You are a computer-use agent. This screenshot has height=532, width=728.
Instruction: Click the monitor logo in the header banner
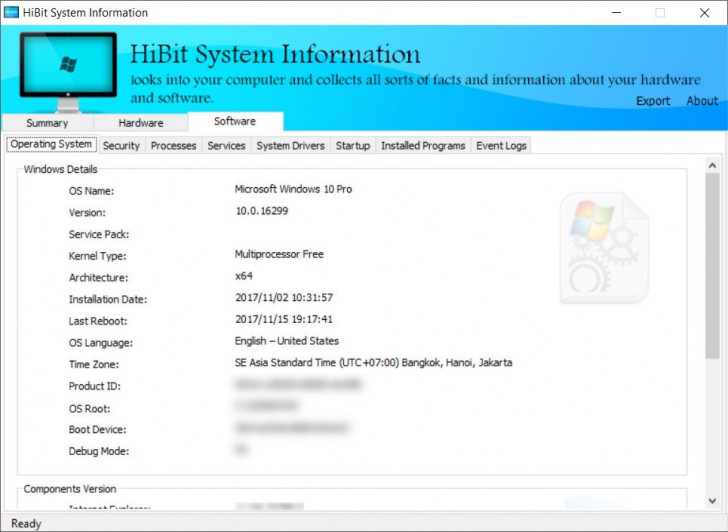(x=68, y=71)
